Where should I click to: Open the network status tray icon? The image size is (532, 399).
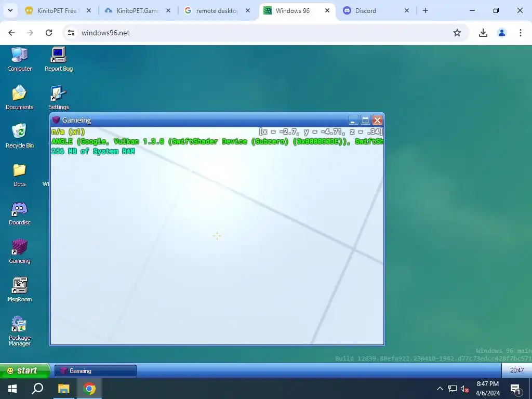453,389
